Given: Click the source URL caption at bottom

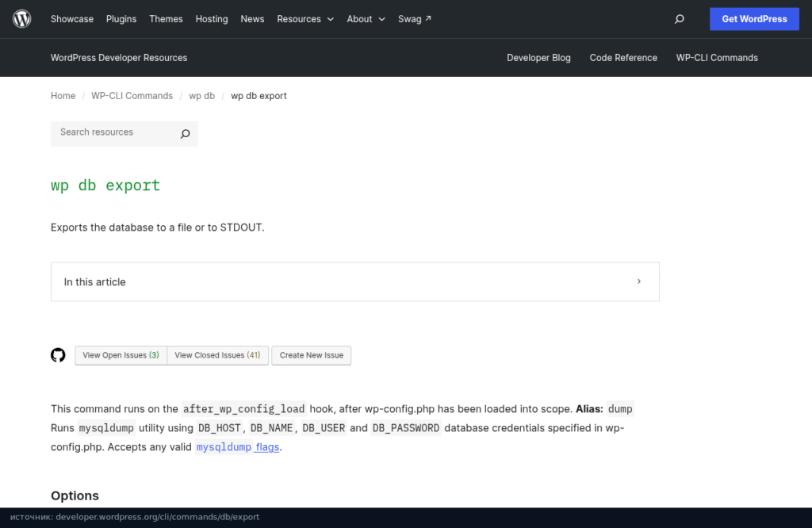Looking at the screenshot, I should point(135,517).
